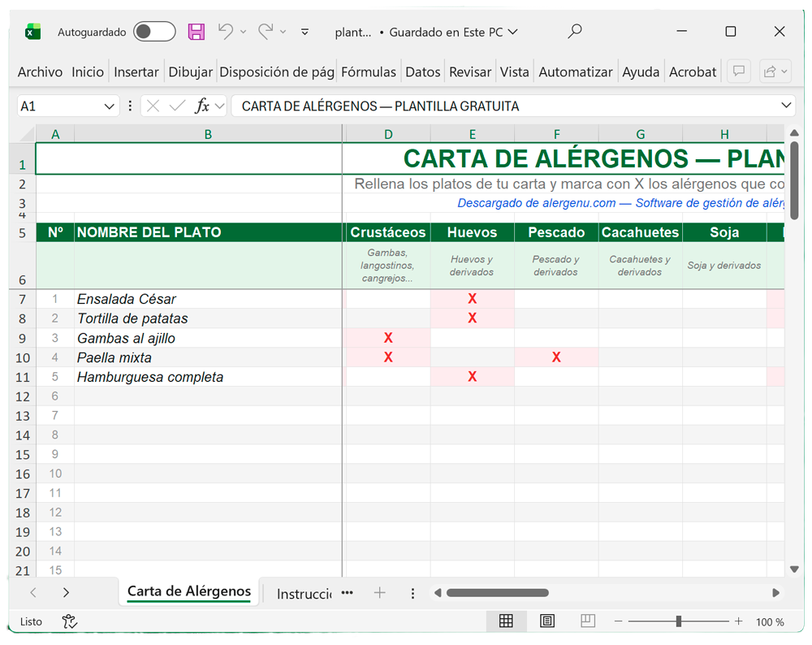Add a new sheet with plus icon
The height and width of the screenshot is (645, 812).
pyautogui.click(x=379, y=593)
